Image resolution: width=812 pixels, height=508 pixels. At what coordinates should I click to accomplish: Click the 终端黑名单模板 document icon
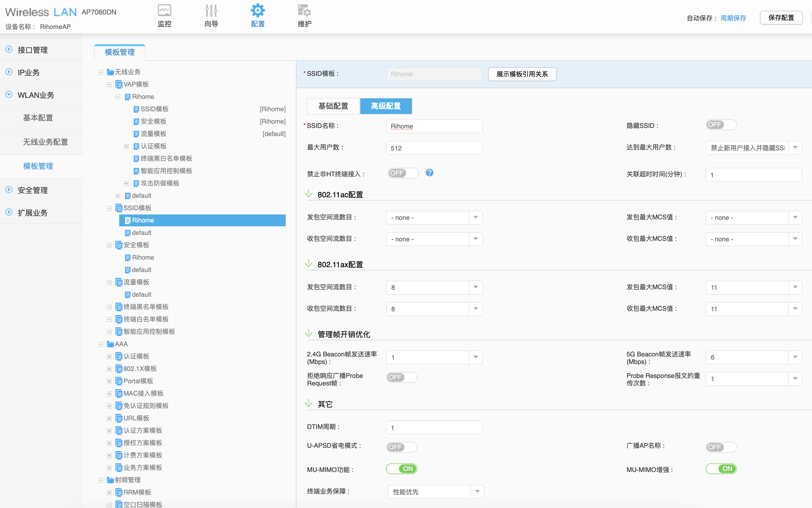click(x=119, y=307)
